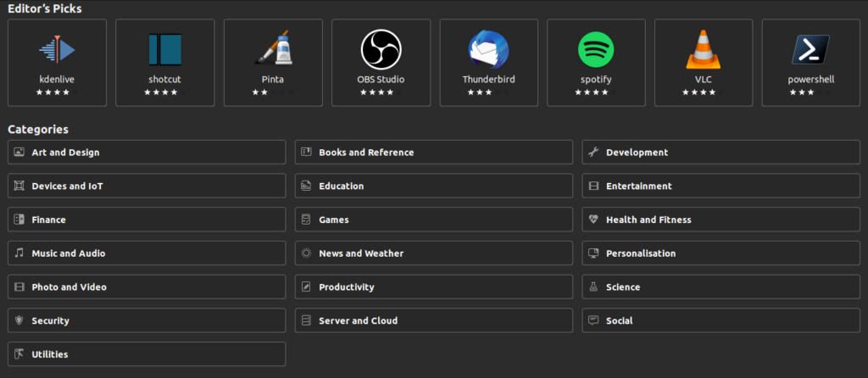Image resolution: width=868 pixels, height=378 pixels.
Task: Click the Education category icon
Action: coord(306,186)
